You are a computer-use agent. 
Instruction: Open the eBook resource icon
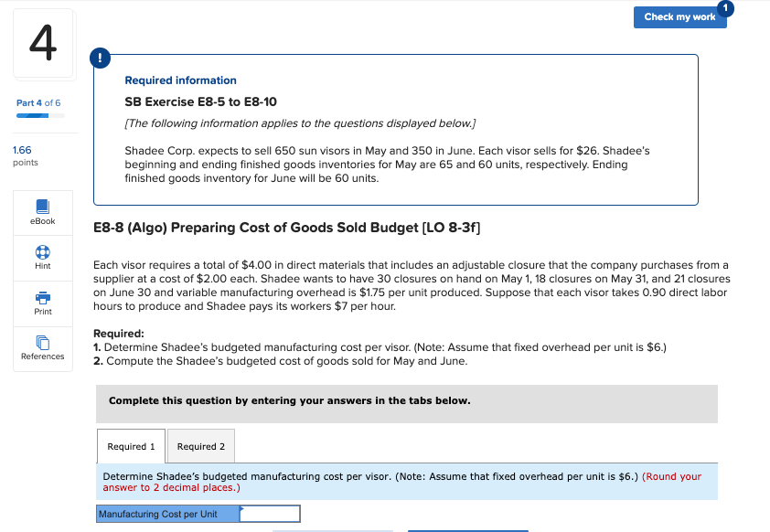click(43, 207)
